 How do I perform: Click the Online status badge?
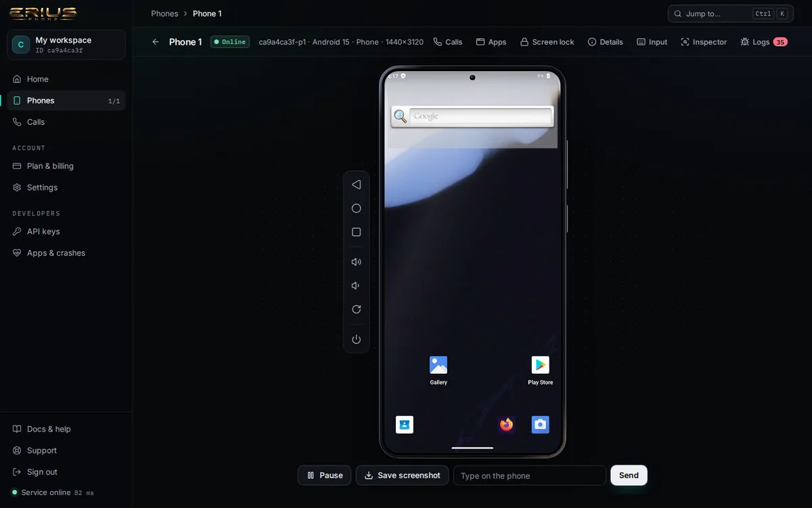coord(230,42)
